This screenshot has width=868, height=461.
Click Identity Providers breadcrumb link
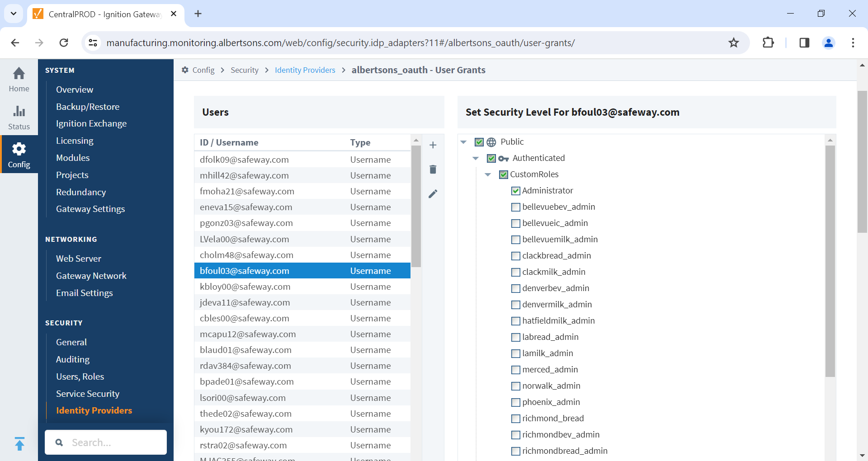(x=305, y=70)
